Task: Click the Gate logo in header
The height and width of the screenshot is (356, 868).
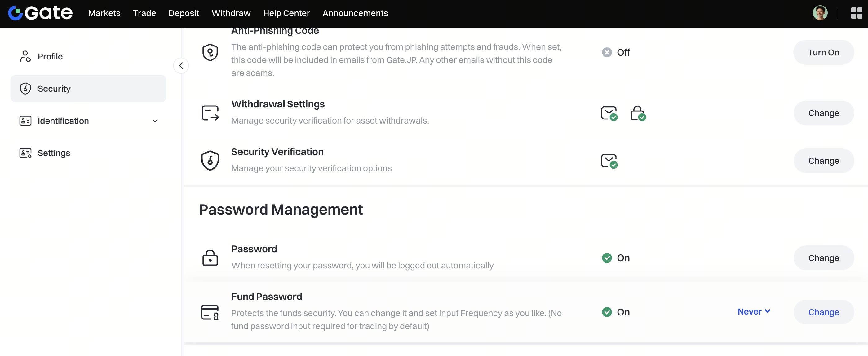Action: tap(40, 13)
